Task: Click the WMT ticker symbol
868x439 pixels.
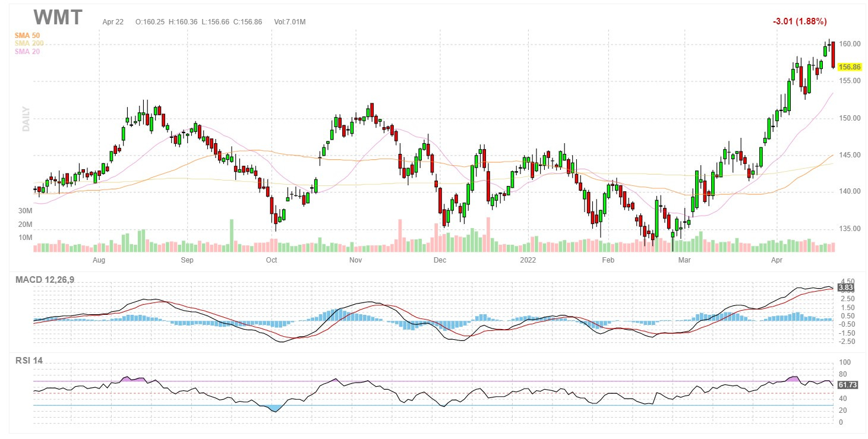Action: tap(58, 18)
